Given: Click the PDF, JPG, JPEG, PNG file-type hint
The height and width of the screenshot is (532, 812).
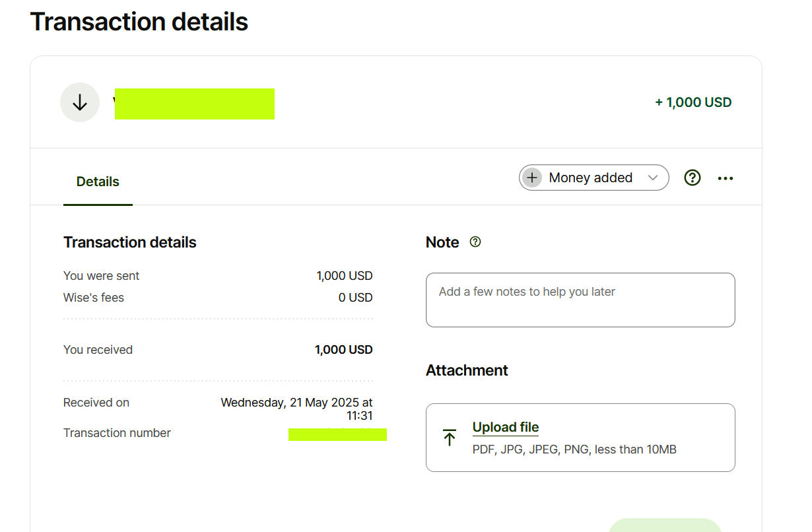Looking at the screenshot, I should point(574,449).
